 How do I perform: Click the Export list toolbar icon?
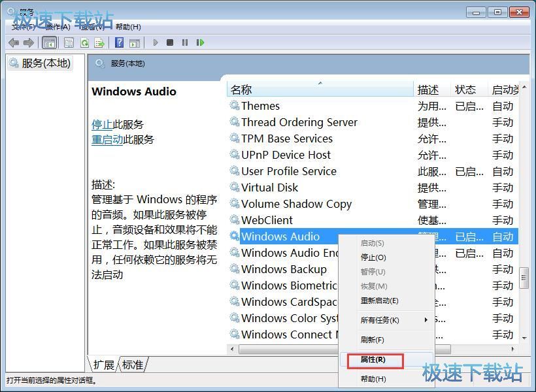[99, 42]
